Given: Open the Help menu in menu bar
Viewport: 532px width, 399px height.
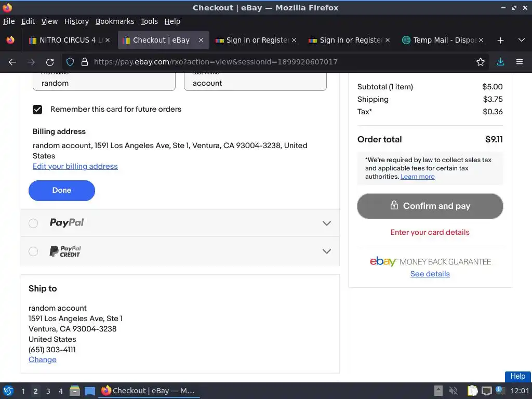Looking at the screenshot, I should point(172,21).
